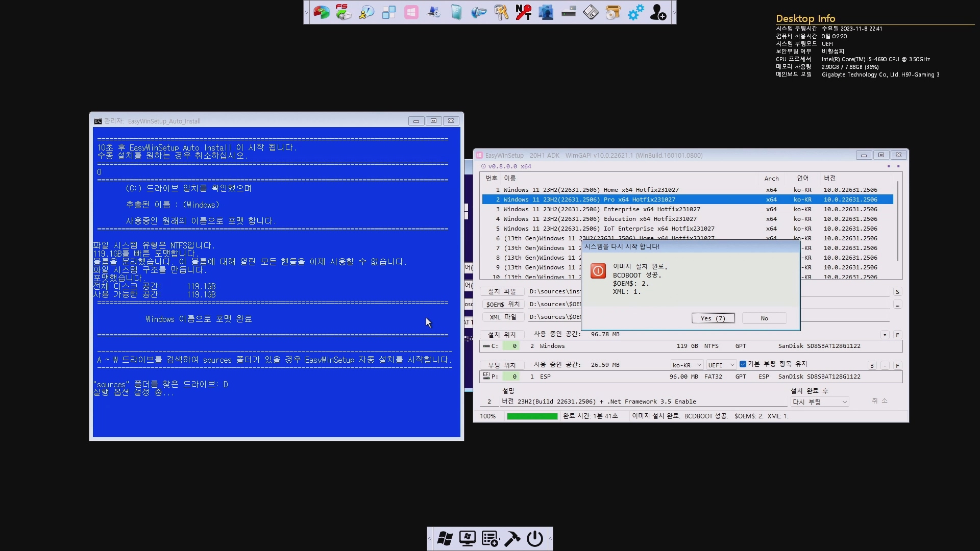
Task: Click the small down-arrow beside 설치 위치 F button
Action: pos(885,335)
